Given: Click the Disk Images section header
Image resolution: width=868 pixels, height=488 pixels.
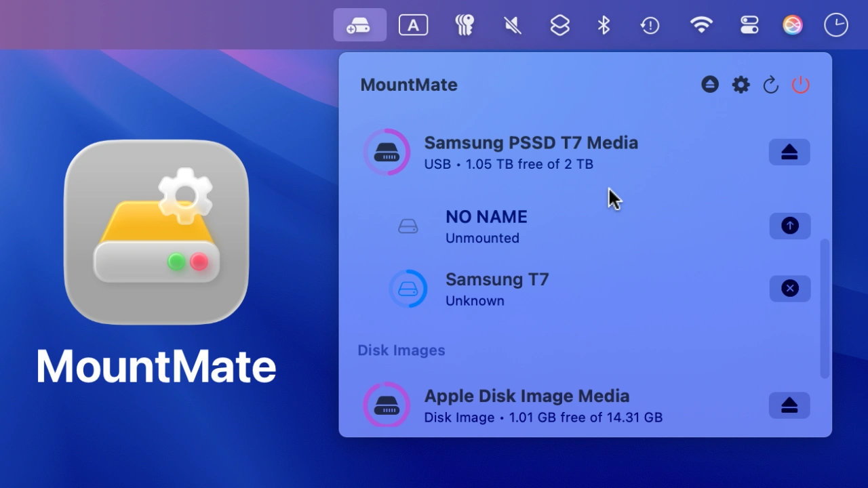Looking at the screenshot, I should [401, 350].
